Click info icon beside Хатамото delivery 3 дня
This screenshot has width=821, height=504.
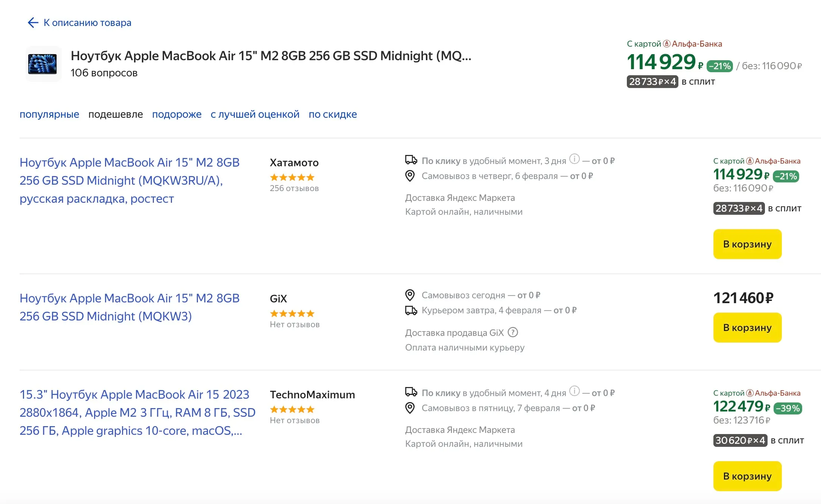574,159
